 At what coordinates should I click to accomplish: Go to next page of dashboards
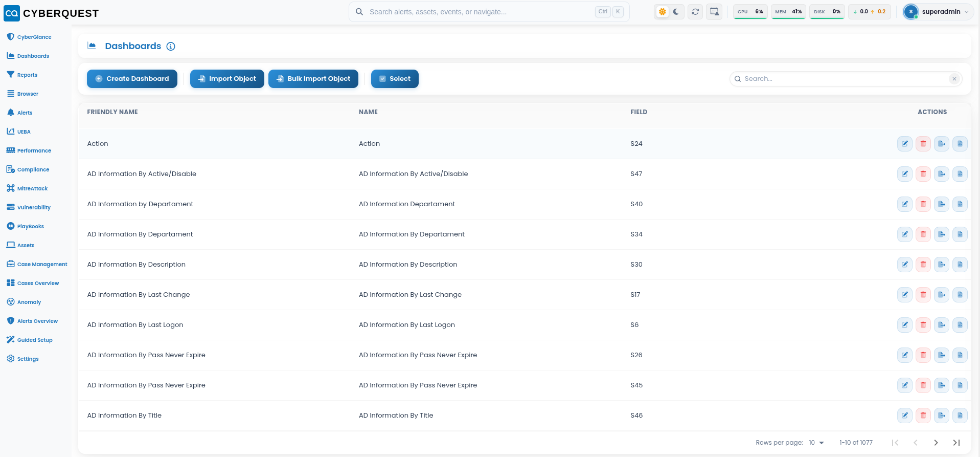pyautogui.click(x=936, y=443)
